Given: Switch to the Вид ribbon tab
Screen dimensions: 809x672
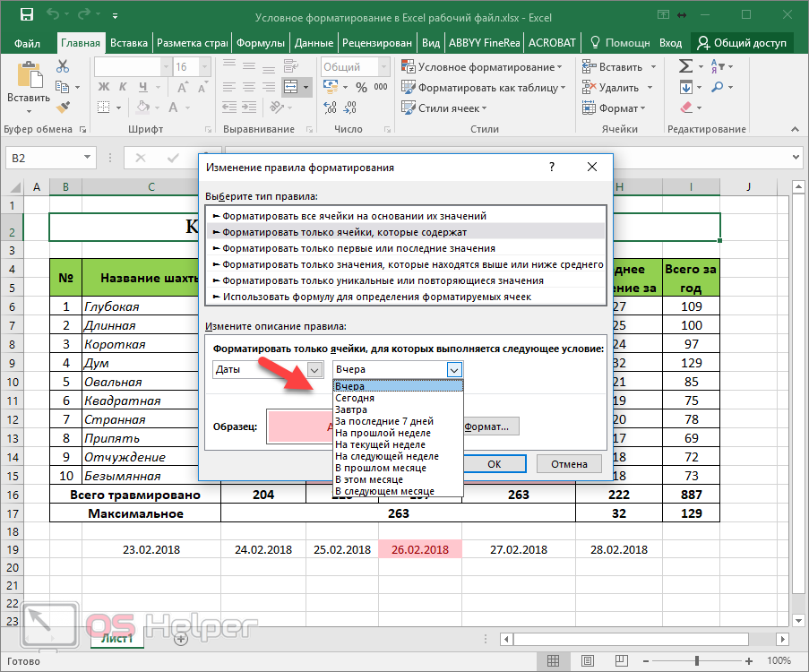Looking at the screenshot, I should click(431, 43).
